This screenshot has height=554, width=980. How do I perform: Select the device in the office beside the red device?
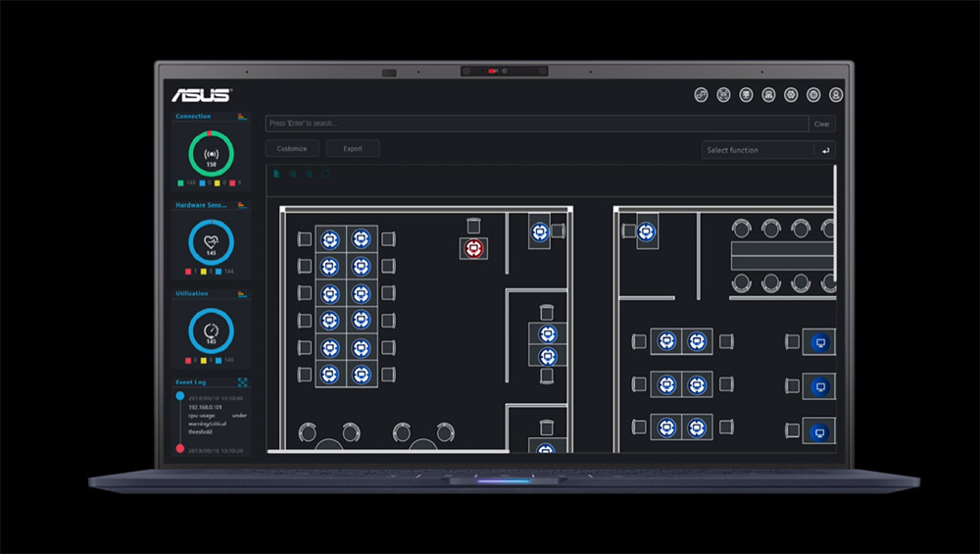[x=540, y=232]
